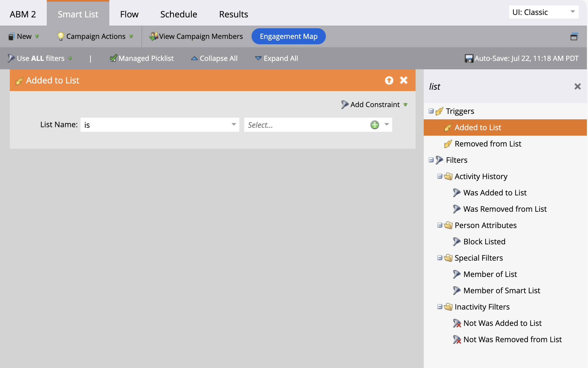Open the Campaign Actions menu
Viewport: 588px width, 368px height.
click(95, 36)
